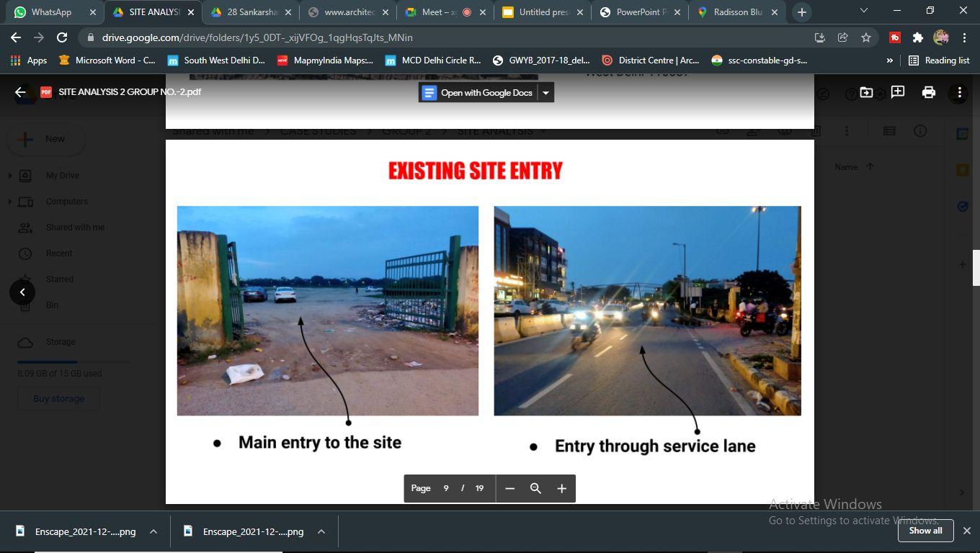
Task: Add shortcut to Drive folder icon
Action: click(x=866, y=92)
